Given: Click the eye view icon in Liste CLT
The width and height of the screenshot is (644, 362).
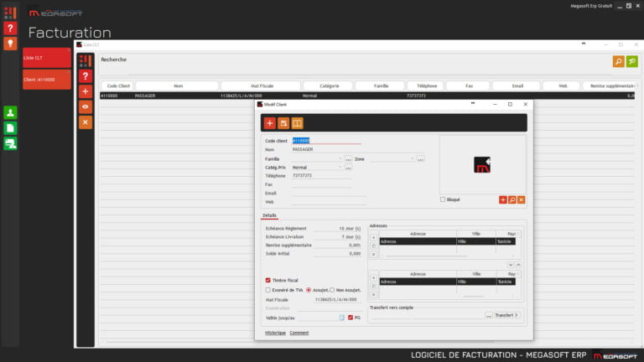Looking at the screenshot, I should click(86, 106).
